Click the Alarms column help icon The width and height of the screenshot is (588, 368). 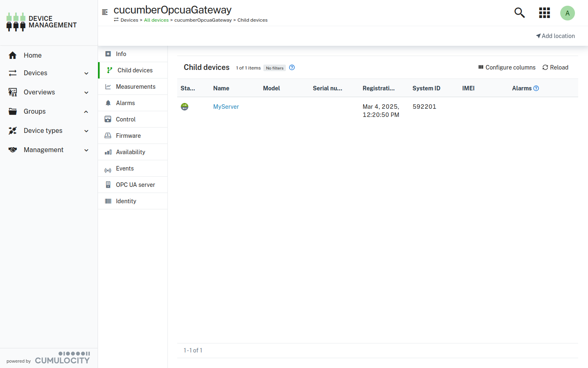coord(536,88)
